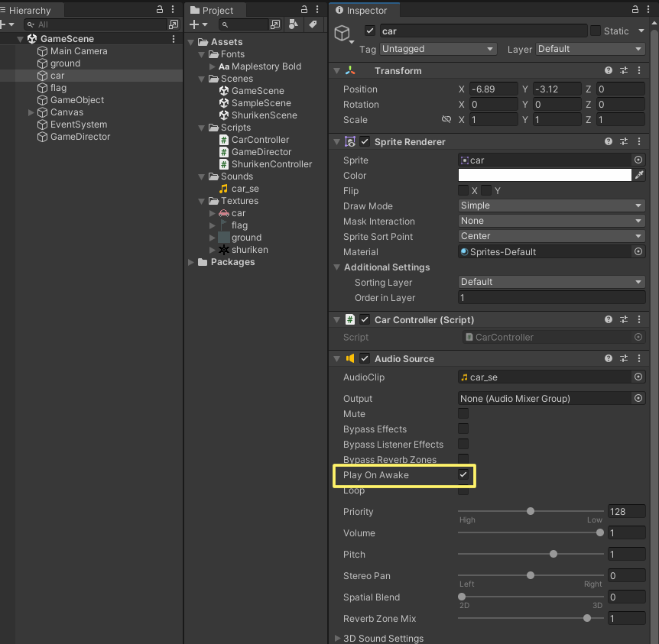Open Car Controller more options menu
659x644 pixels.
[639, 319]
